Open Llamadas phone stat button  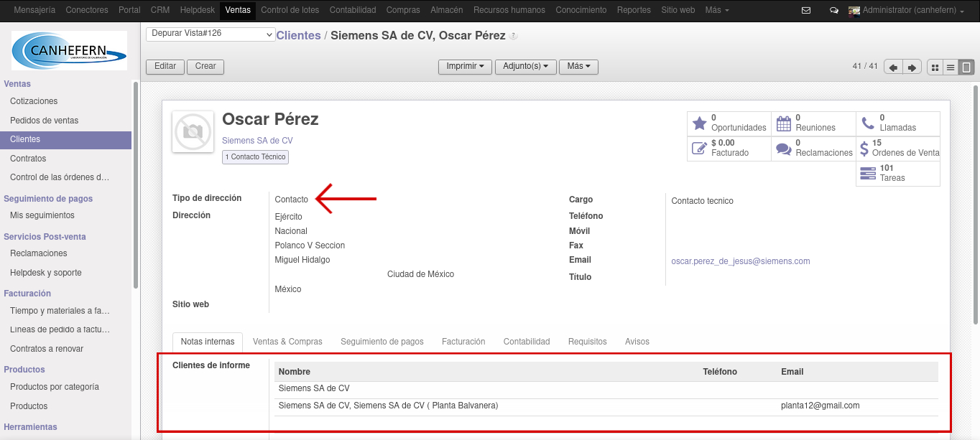[x=897, y=123]
